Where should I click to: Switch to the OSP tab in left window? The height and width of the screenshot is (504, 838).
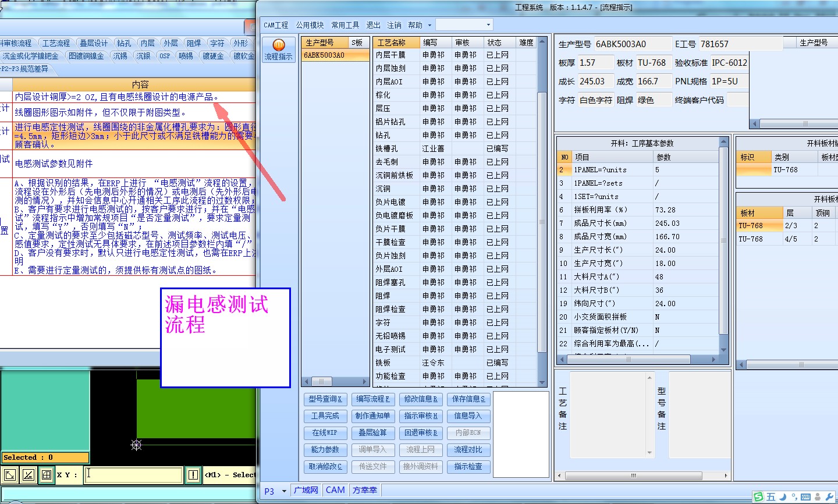(x=165, y=56)
